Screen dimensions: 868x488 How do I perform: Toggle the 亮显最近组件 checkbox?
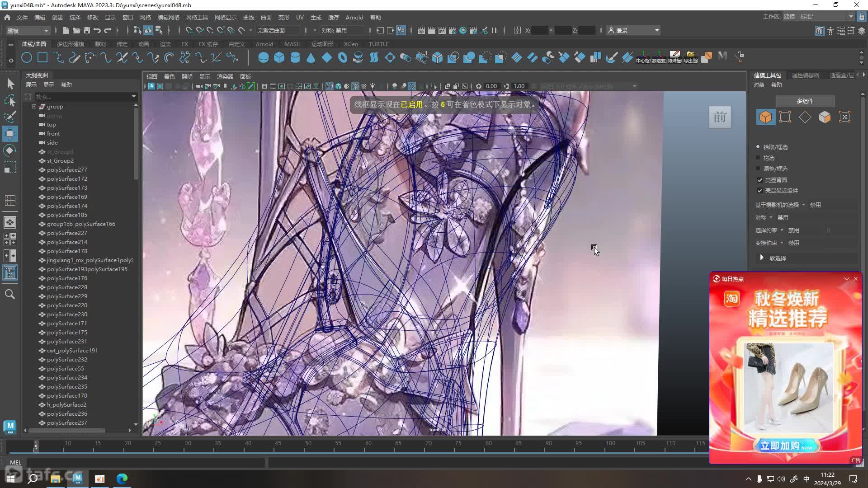point(760,191)
